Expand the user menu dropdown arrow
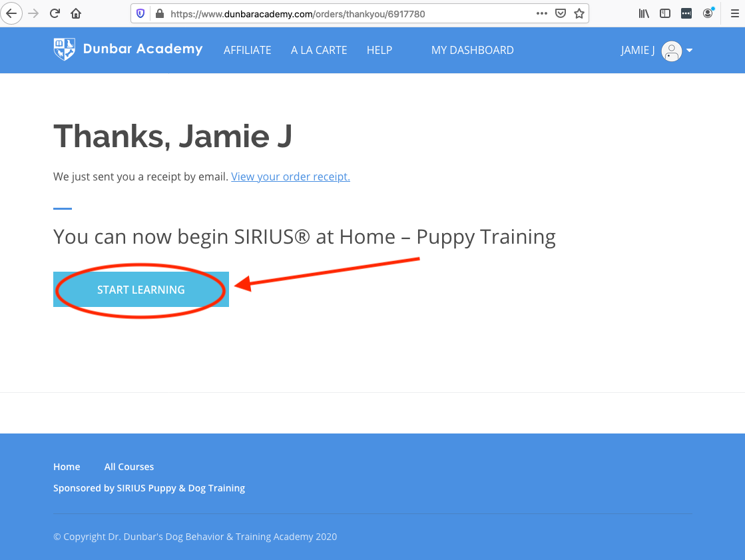This screenshot has width=745, height=560. pos(690,51)
